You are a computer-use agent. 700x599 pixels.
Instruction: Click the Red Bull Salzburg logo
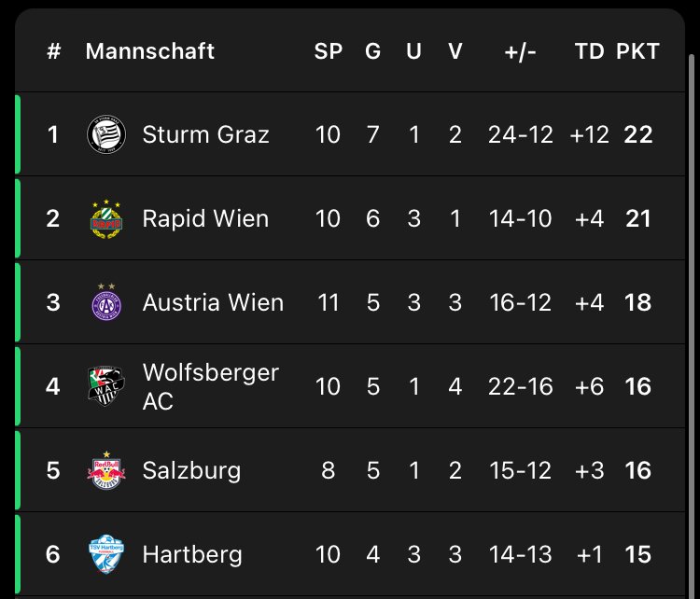pyautogui.click(x=106, y=470)
